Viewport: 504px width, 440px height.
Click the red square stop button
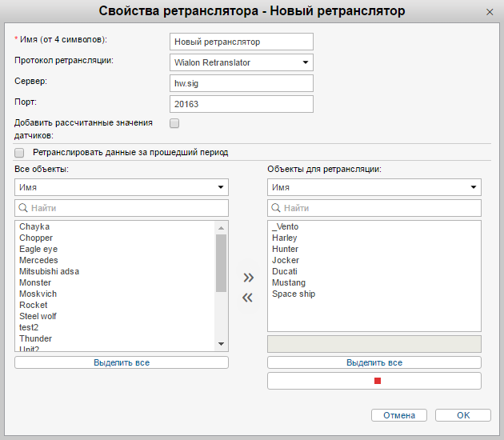coord(374,381)
